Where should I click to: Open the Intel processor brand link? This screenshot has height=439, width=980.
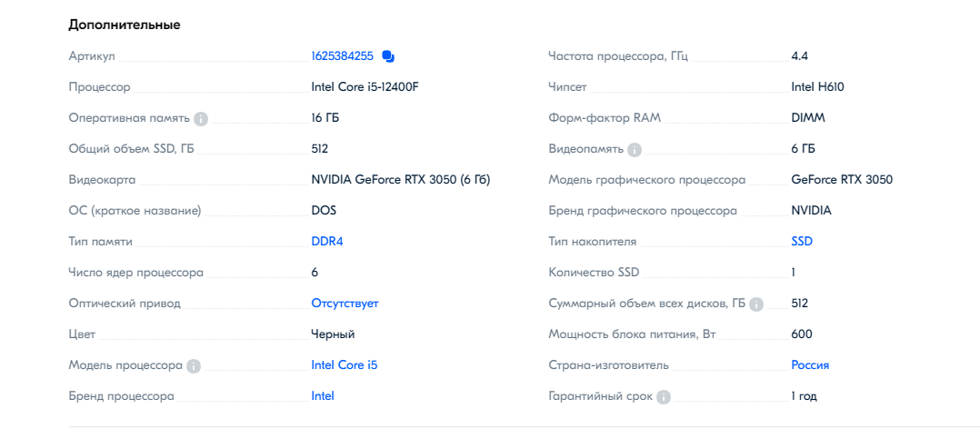pyautogui.click(x=323, y=396)
